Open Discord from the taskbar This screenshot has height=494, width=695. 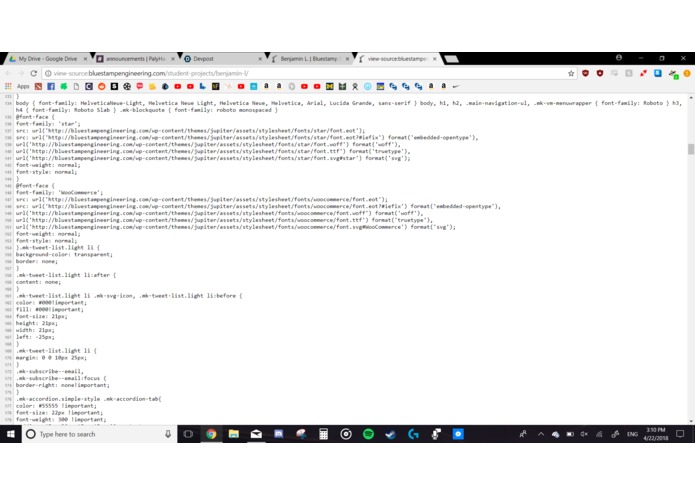point(279,434)
